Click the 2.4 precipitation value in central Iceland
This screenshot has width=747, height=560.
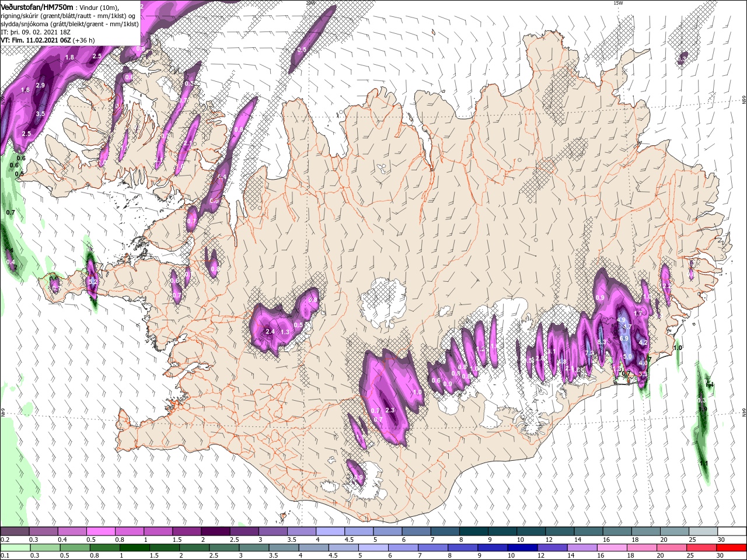coord(270,331)
